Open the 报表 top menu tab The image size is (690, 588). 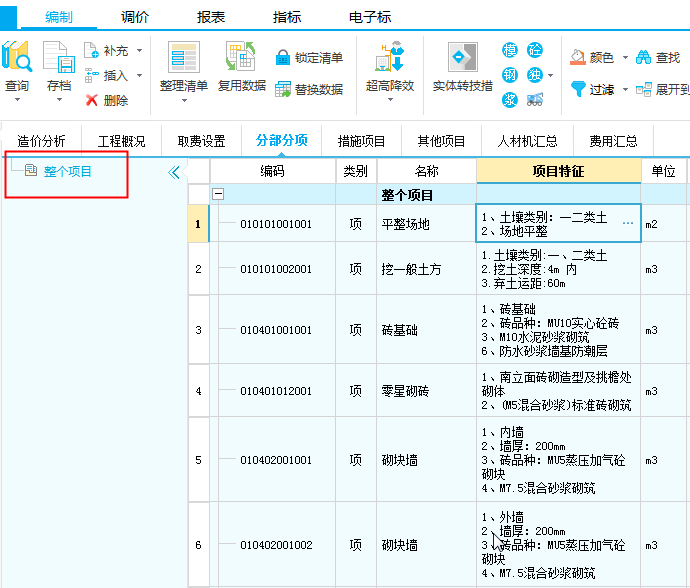coord(211,17)
